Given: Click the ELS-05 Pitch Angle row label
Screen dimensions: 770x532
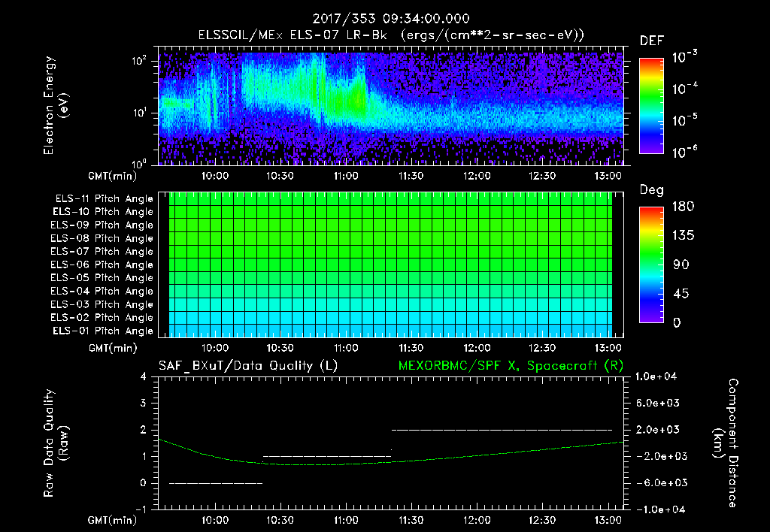Looking at the screenshot, I should (x=102, y=278).
